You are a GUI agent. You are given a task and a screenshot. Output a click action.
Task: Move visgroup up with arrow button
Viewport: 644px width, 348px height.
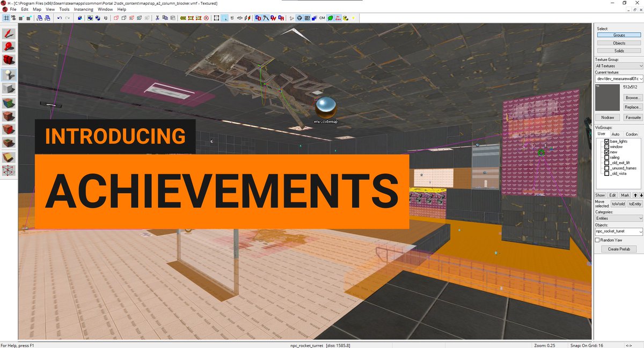(x=634, y=195)
